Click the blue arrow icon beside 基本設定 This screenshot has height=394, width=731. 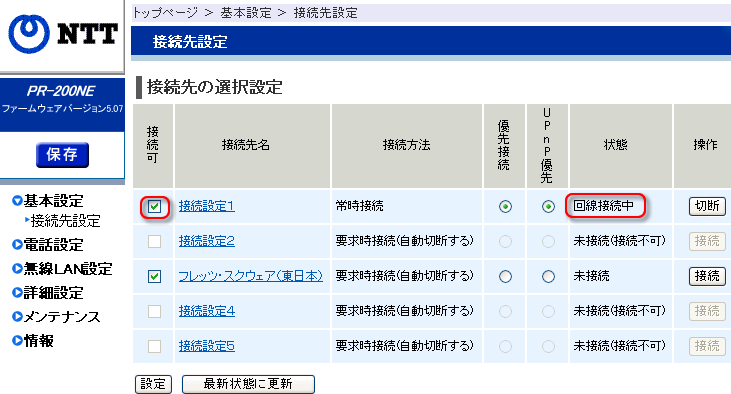tap(17, 201)
